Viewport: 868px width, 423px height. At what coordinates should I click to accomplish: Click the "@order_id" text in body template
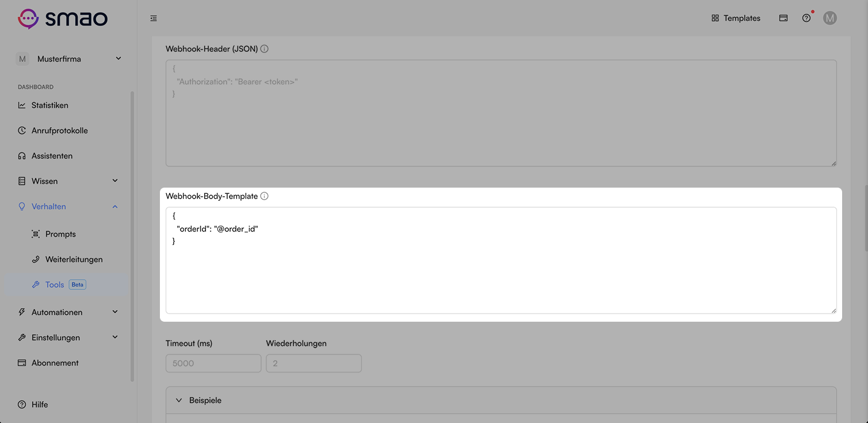[x=236, y=229]
